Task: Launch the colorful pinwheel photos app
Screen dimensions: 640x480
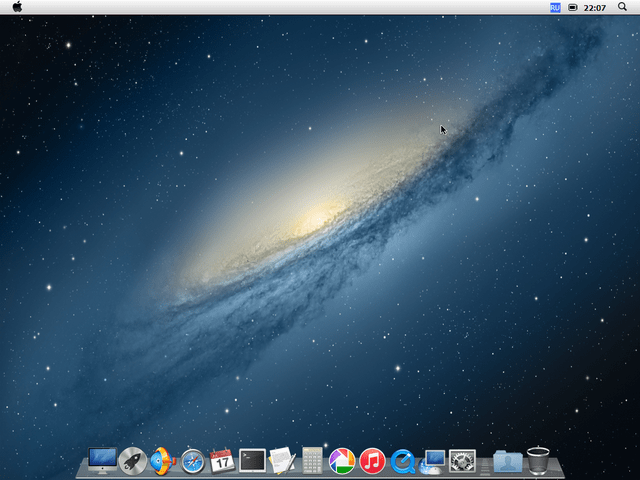Action: [x=342, y=460]
